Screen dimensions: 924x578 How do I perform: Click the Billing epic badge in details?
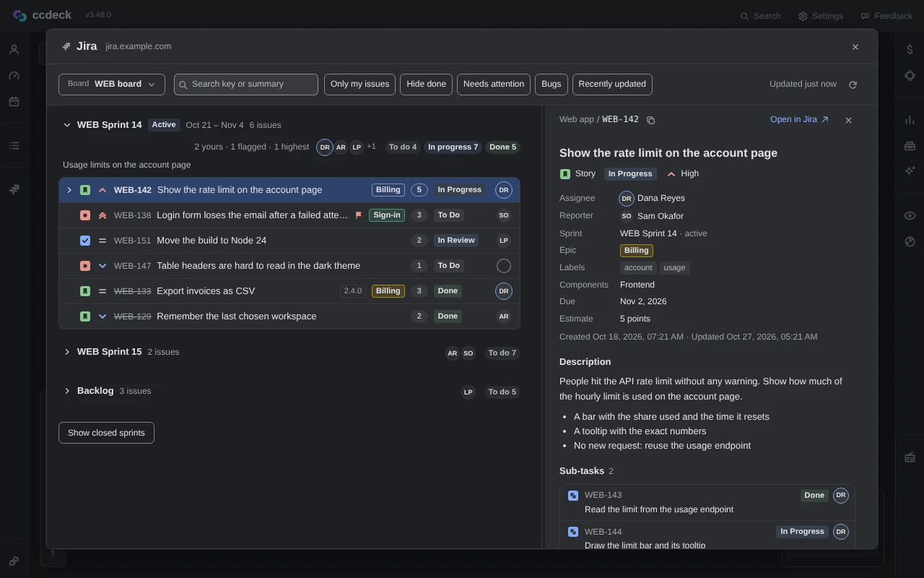[x=636, y=251]
